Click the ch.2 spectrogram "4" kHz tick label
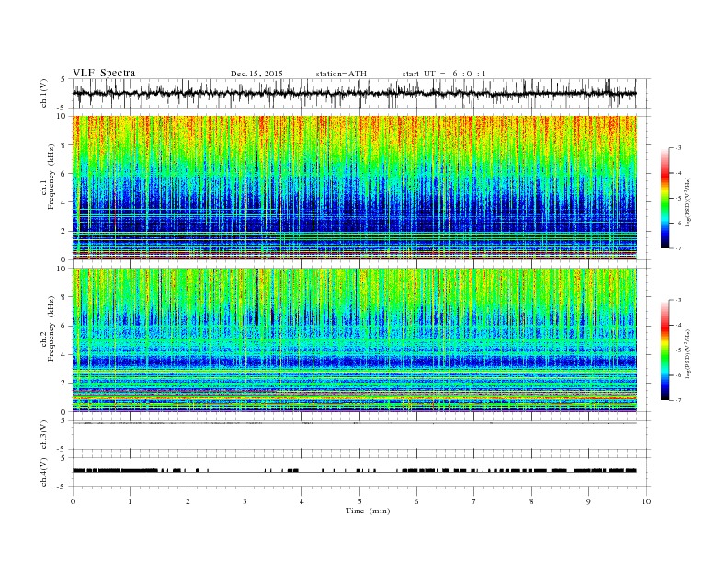 coord(64,354)
